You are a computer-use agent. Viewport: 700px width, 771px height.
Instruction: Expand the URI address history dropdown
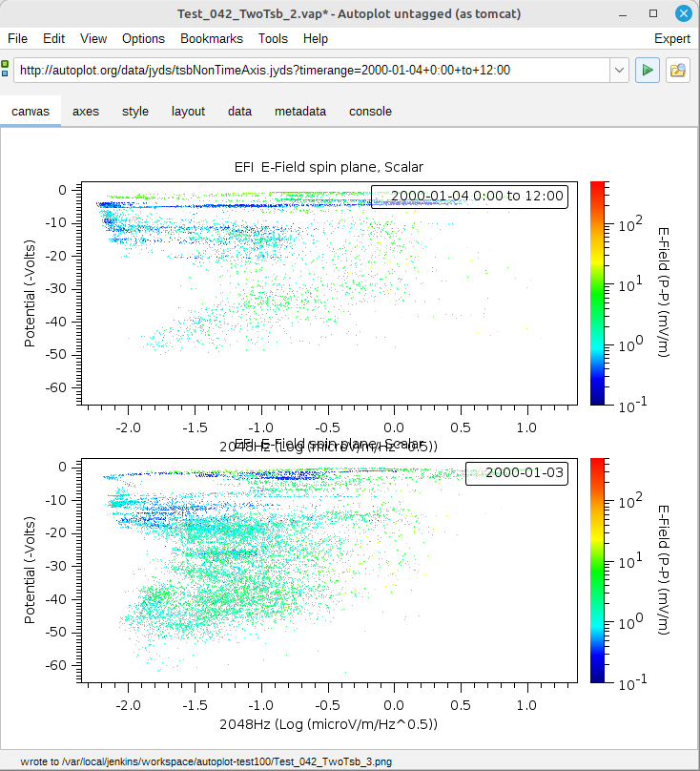click(x=618, y=71)
